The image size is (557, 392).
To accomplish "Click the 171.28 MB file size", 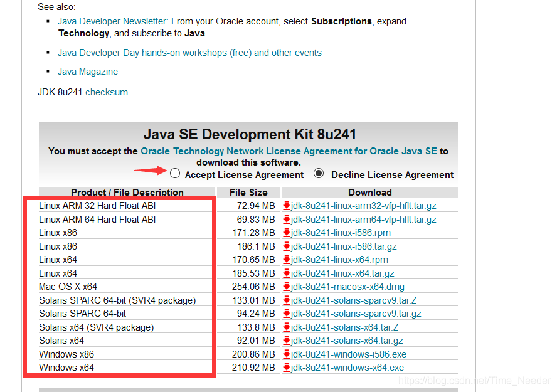I will click(253, 233).
